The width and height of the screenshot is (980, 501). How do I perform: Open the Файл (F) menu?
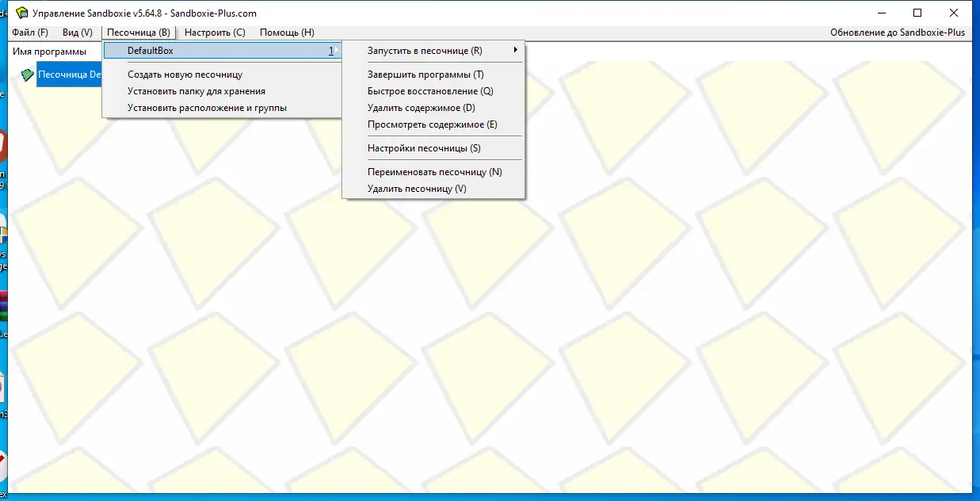tap(30, 33)
